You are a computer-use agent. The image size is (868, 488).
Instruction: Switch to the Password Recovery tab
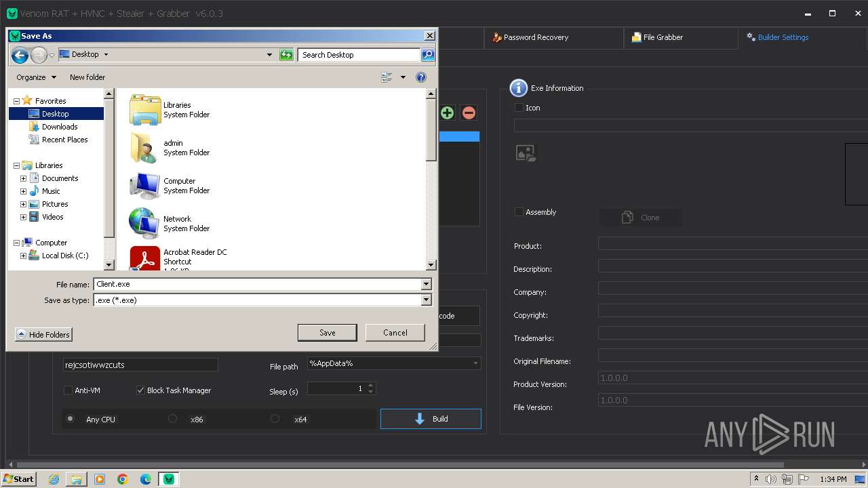pos(530,37)
